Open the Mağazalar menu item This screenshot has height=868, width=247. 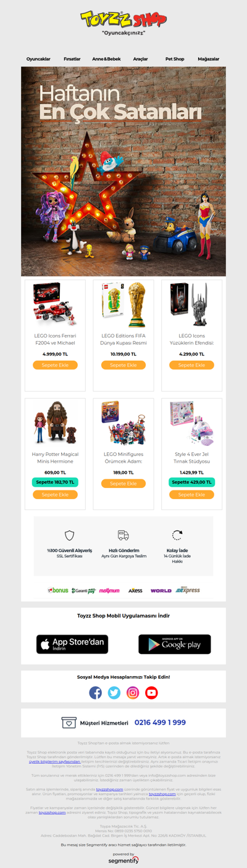point(209,59)
